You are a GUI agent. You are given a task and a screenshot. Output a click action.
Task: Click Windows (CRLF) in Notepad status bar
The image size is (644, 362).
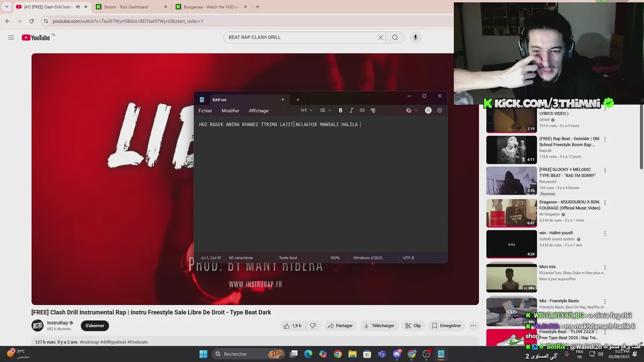(x=368, y=258)
